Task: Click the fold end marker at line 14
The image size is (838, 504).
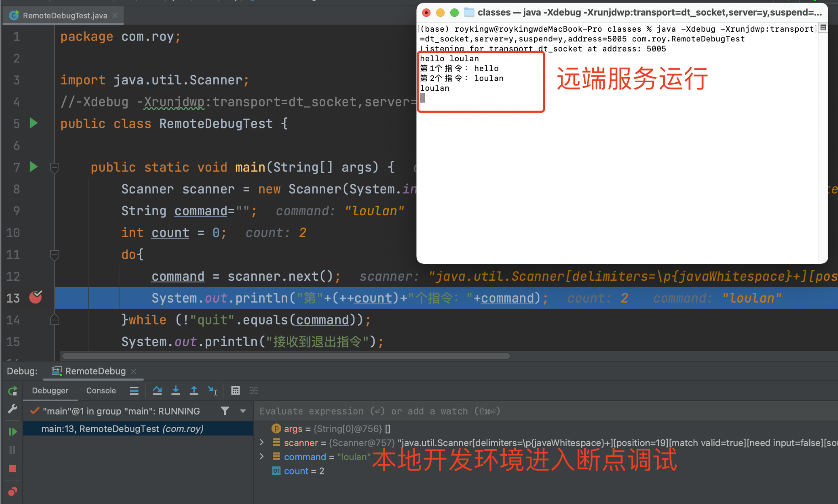Action: (54, 320)
